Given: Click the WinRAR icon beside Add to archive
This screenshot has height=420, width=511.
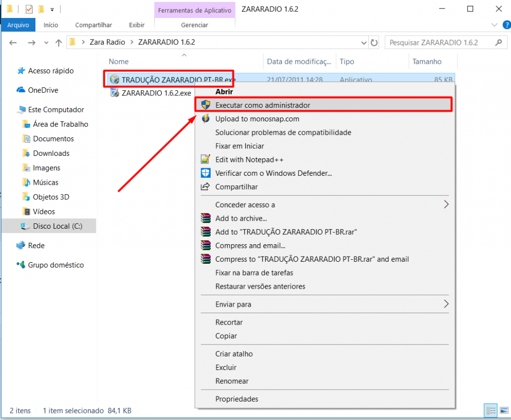Looking at the screenshot, I should click(x=206, y=218).
